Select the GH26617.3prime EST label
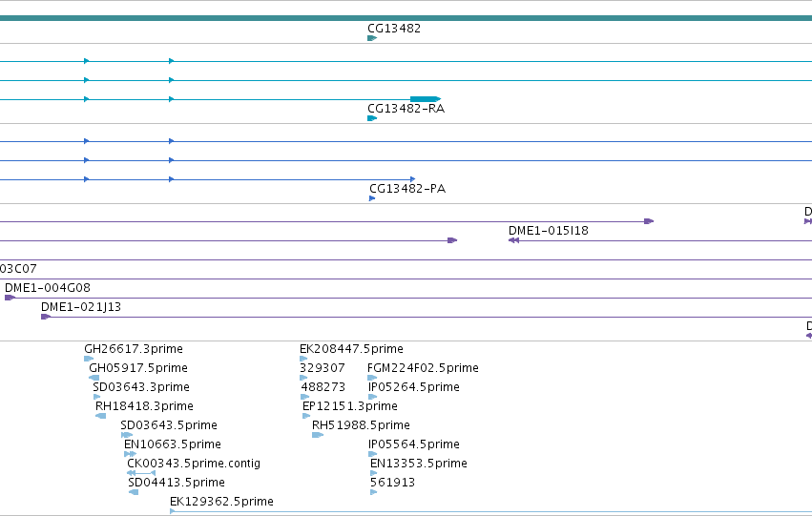Image resolution: width=812 pixels, height=516 pixels. tap(134, 349)
